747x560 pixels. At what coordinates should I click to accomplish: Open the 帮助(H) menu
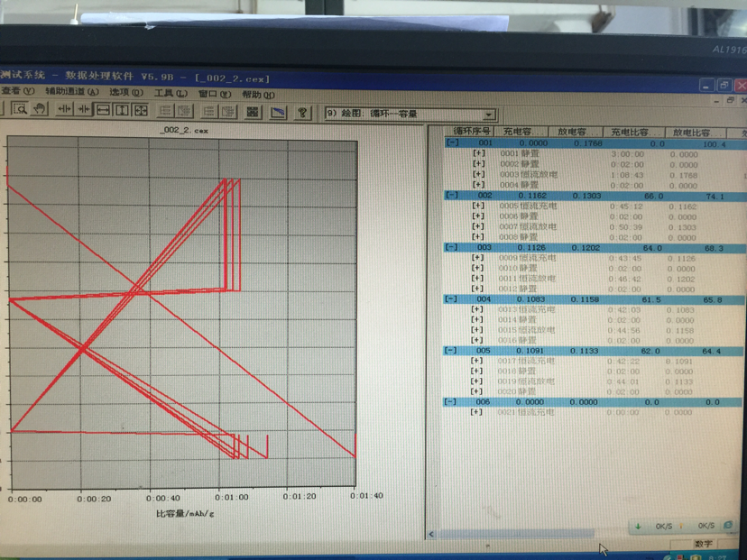258,95
